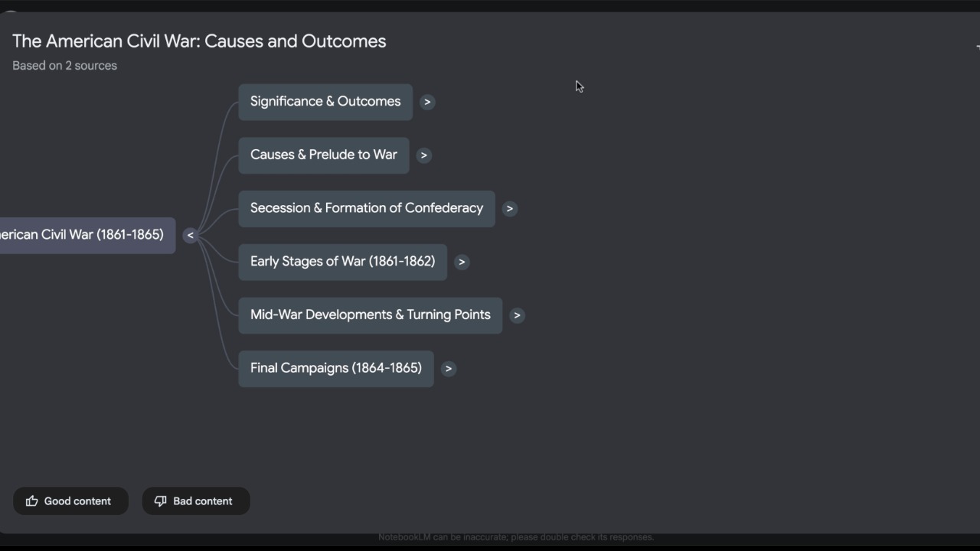Select Secession & Formation of Confederacy node
This screenshot has height=551, width=980.
pos(367,209)
